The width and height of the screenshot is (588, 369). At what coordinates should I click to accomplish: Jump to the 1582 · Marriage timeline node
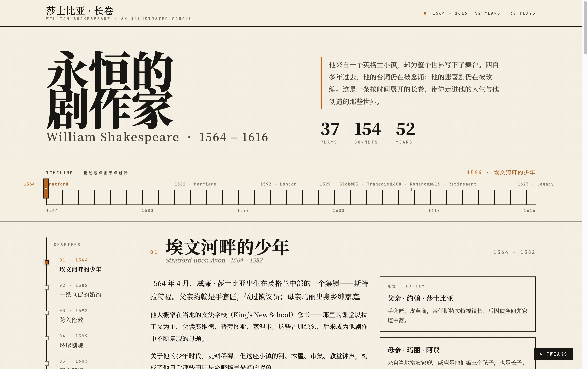pyautogui.click(x=195, y=184)
